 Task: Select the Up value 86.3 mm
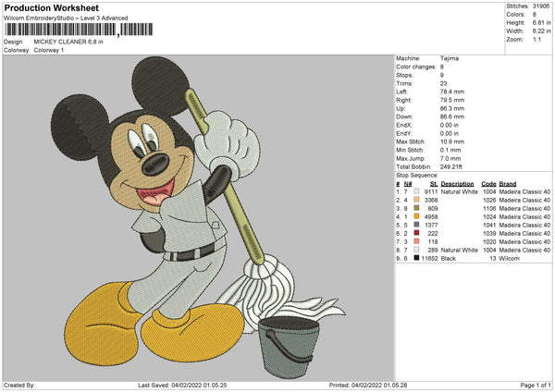(x=452, y=108)
